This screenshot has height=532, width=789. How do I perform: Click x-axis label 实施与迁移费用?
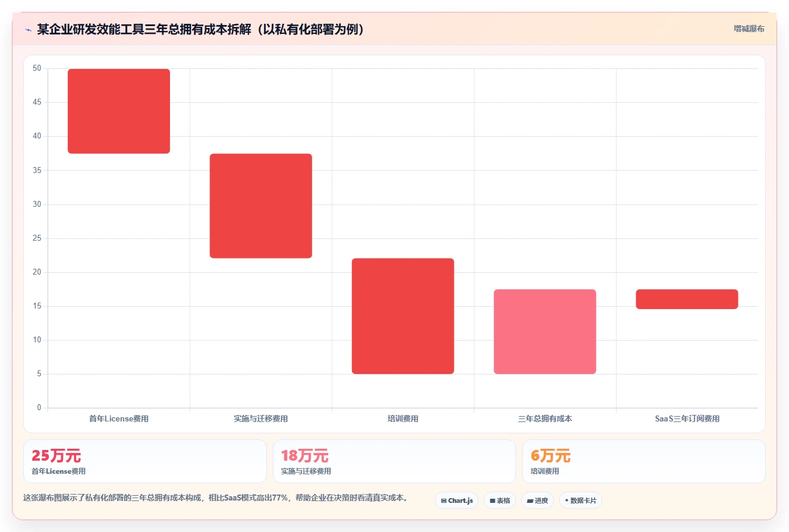click(x=261, y=418)
